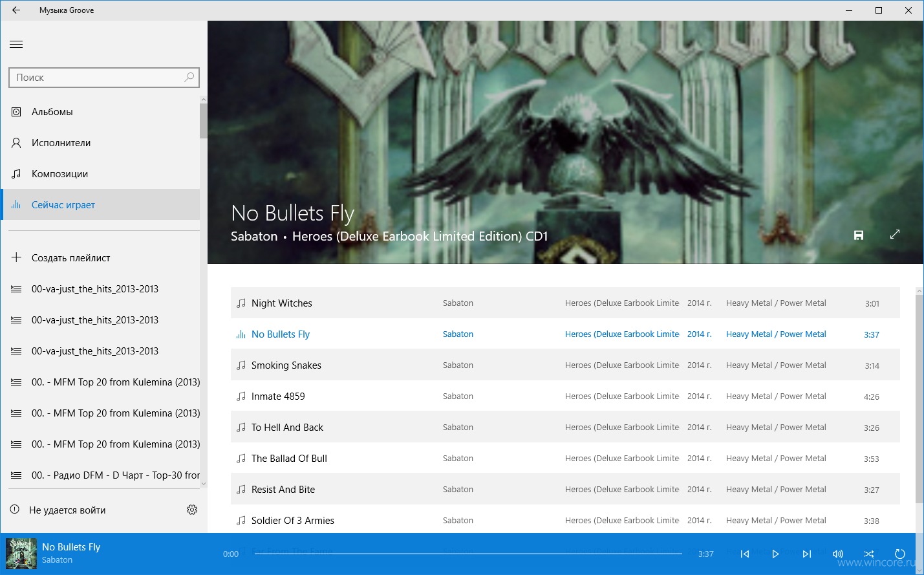Click Sabaton artist in Inmate 4859 row
The image size is (924, 575).
pyautogui.click(x=458, y=396)
